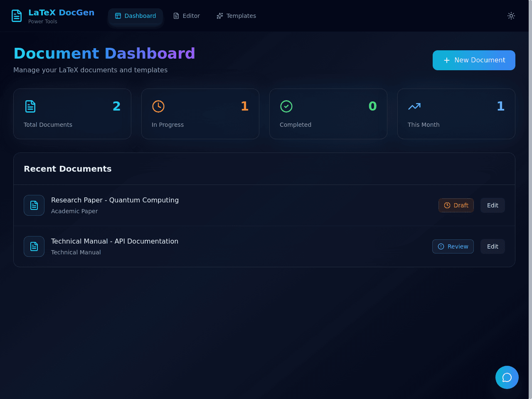Open the chat bubble floating button
Image resolution: width=532 pixels, height=399 pixels.
(x=507, y=377)
